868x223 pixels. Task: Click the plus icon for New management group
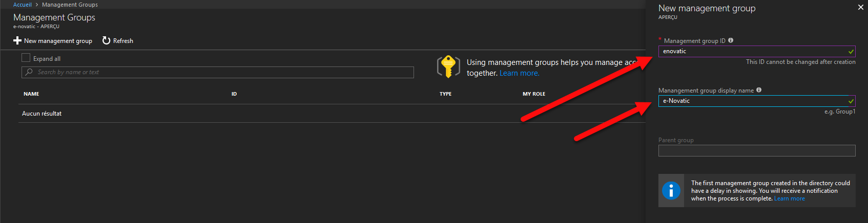(x=17, y=40)
